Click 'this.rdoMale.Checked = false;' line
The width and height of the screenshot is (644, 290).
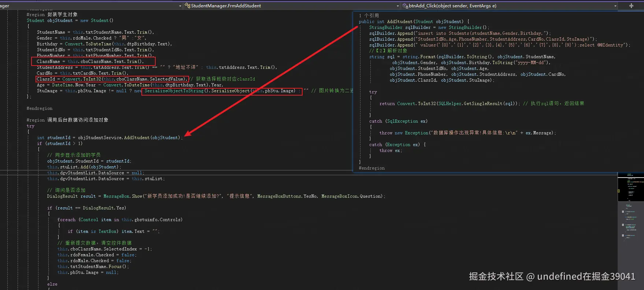(x=95, y=261)
